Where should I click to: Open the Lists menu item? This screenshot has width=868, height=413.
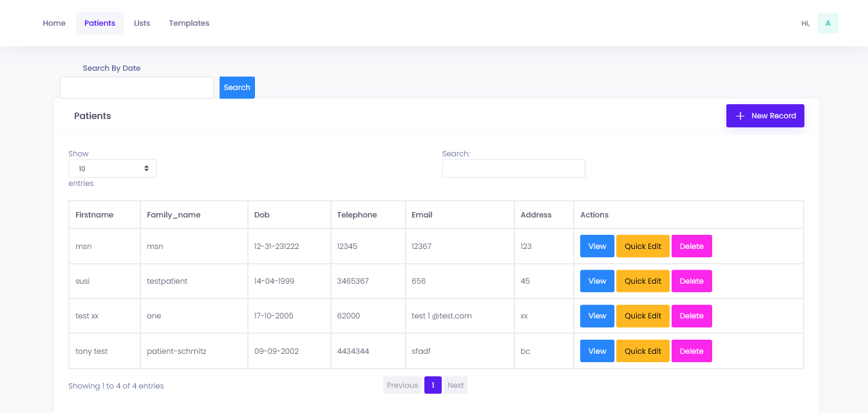[x=142, y=23]
